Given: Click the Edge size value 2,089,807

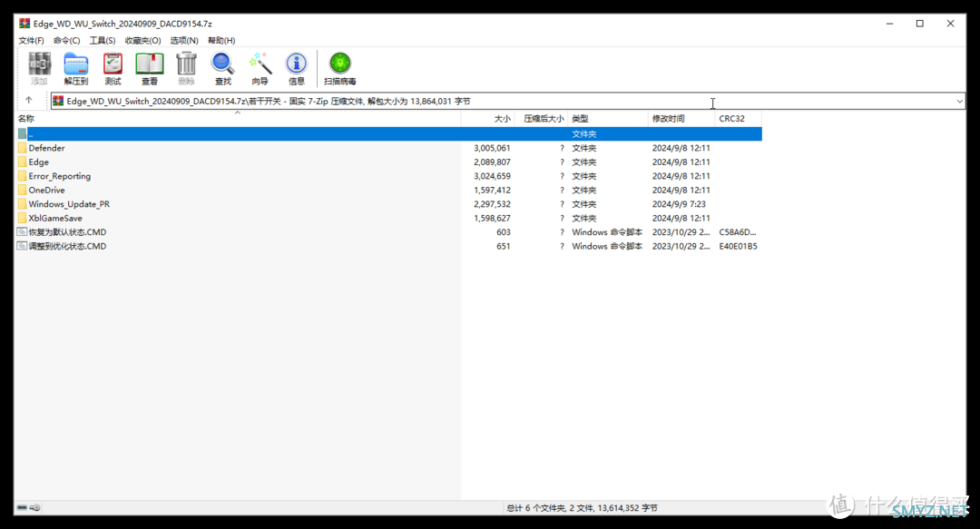Looking at the screenshot, I should 492,162.
